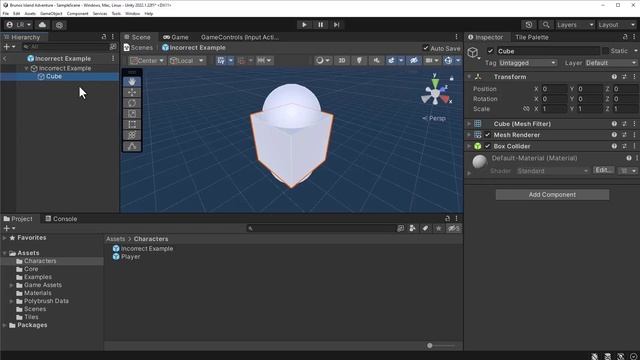This screenshot has height=360, width=640.
Task: Click Hierarchy search by type icon
Action: click(113, 47)
